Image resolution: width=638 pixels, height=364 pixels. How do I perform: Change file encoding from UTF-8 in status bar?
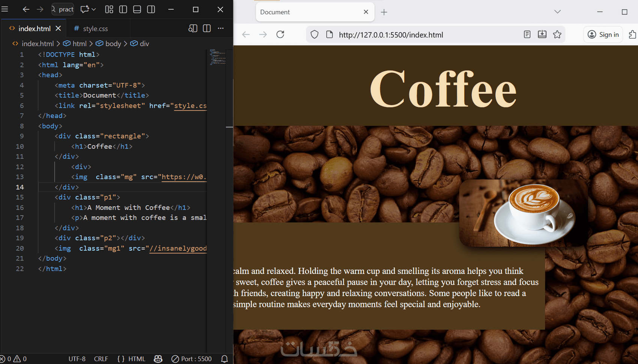[x=77, y=359]
